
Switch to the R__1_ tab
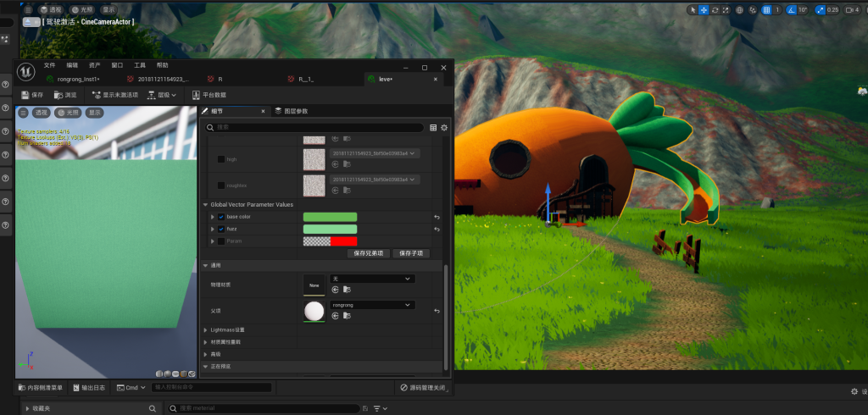pos(306,79)
